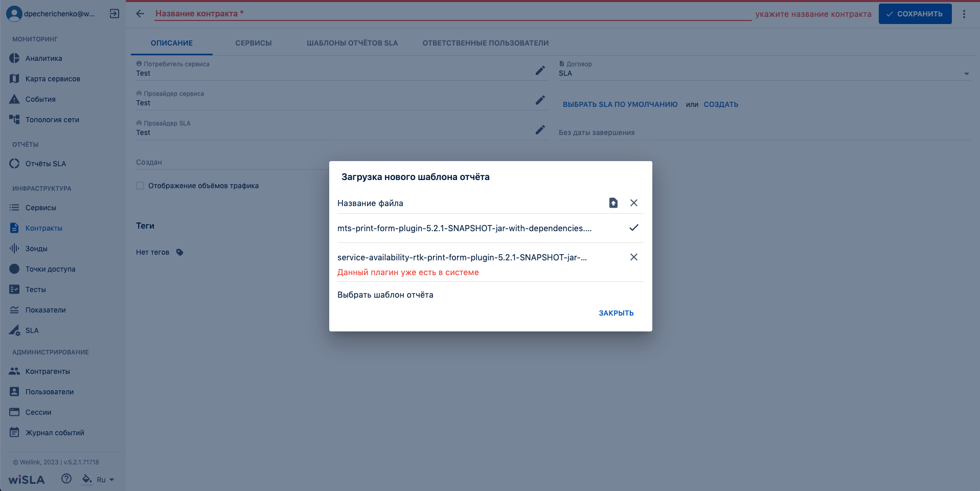980x491 pixels.
Task: Edit Провайдер SLA with pencil icon
Action: (540, 130)
